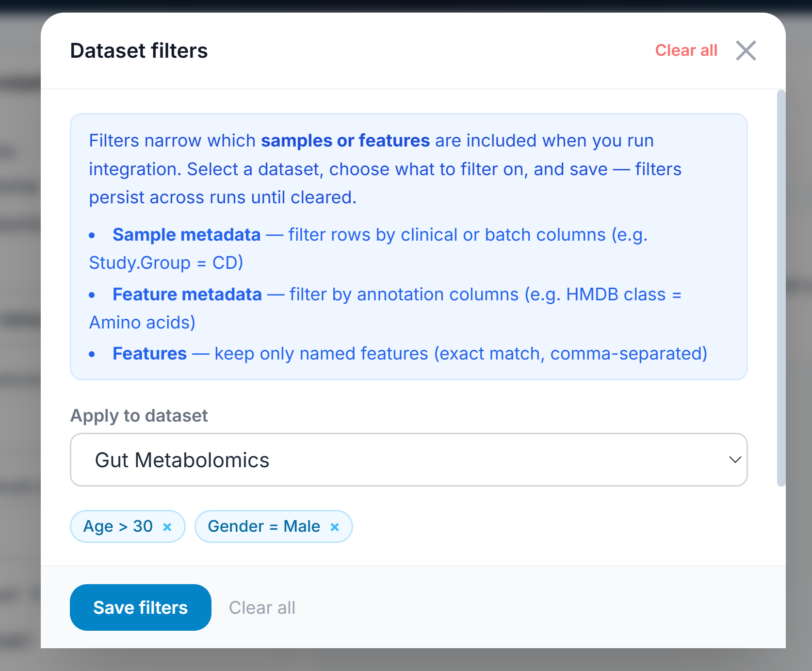
Task: Click Clear all at the bottom
Action: (262, 607)
